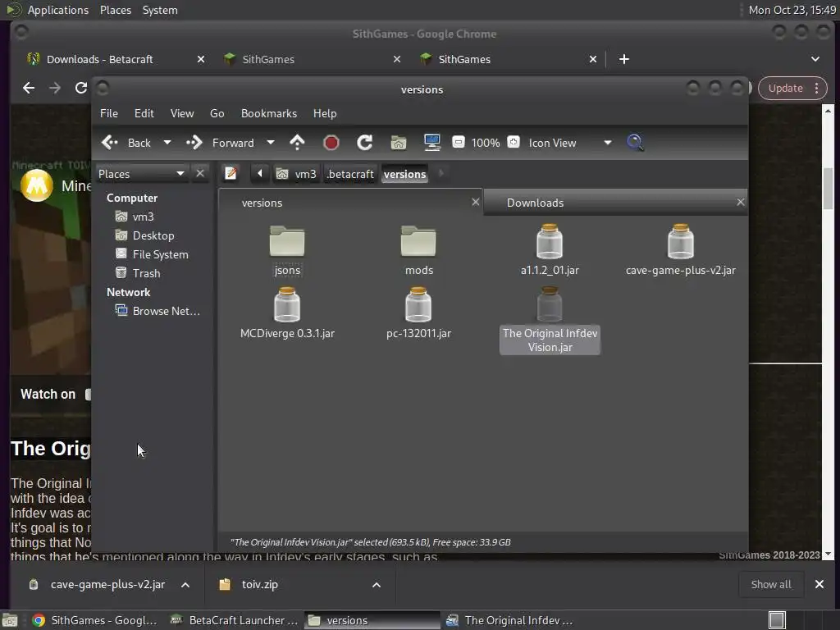Select the MCDiverge 0.3.1.jar file
This screenshot has height=630, width=840.
pos(287,313)
